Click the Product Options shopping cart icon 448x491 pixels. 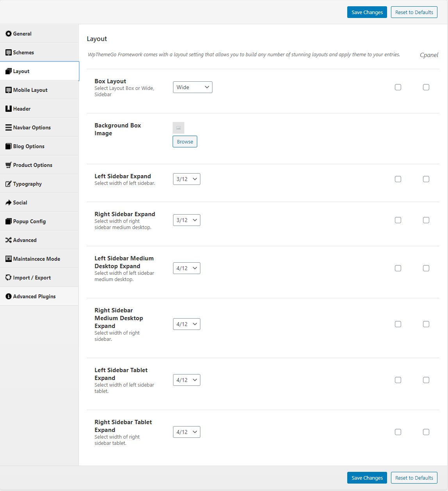pyautogui.click(x=9, y=165)
